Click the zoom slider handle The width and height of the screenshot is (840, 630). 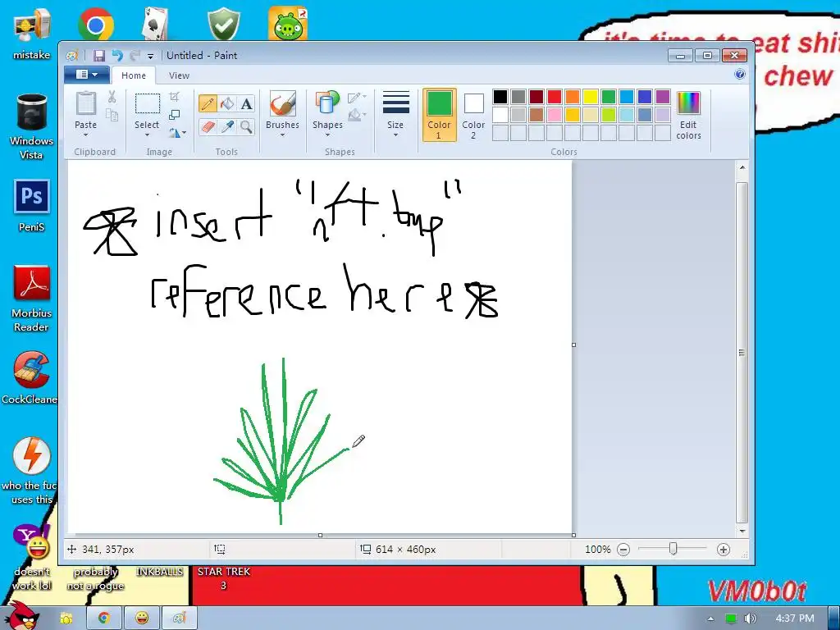(673, 549)
